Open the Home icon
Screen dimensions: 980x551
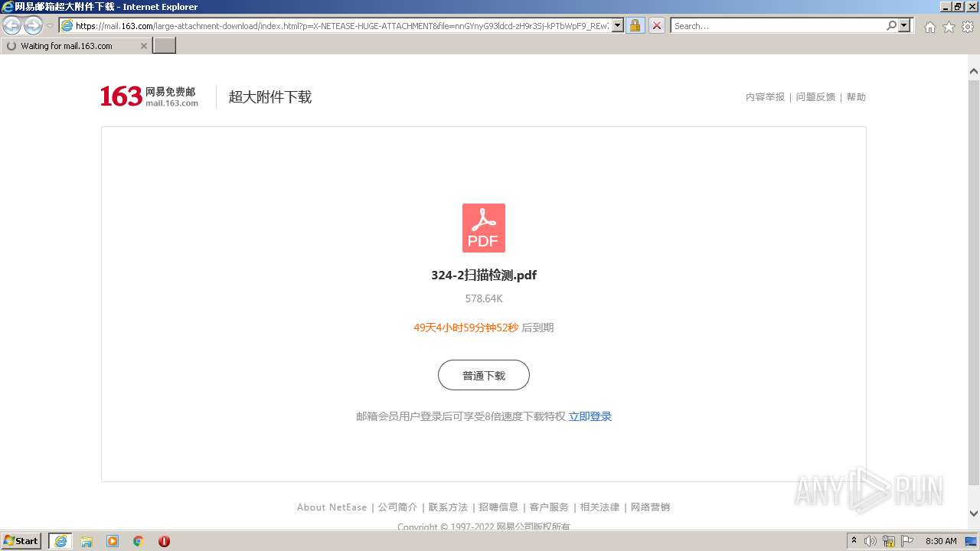(929, 27)
